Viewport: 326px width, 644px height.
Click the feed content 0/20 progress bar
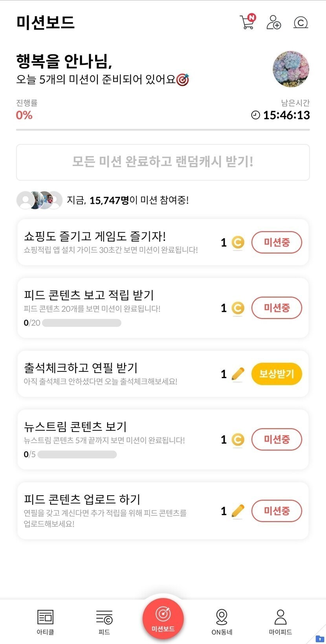click(81, 323)
